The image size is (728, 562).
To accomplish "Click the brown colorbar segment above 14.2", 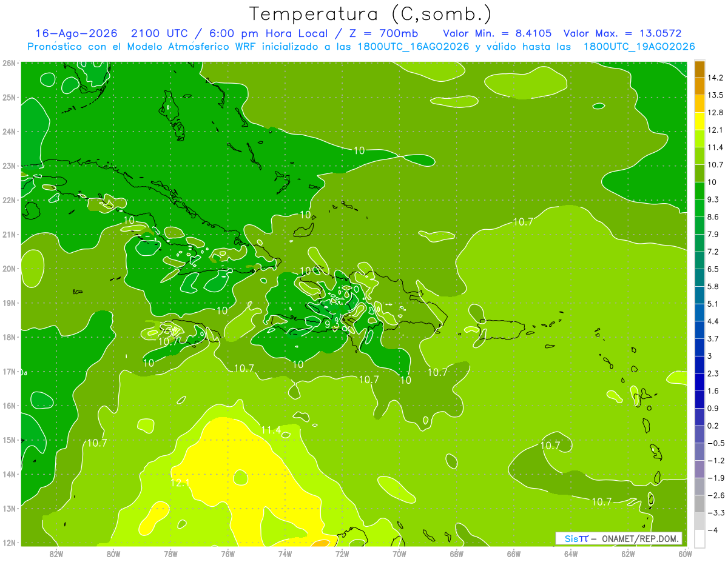I will tap(699, 69).
